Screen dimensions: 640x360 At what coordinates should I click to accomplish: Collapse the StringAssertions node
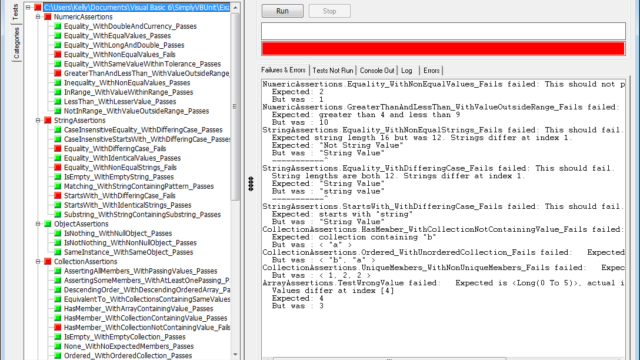coord(38,120)
